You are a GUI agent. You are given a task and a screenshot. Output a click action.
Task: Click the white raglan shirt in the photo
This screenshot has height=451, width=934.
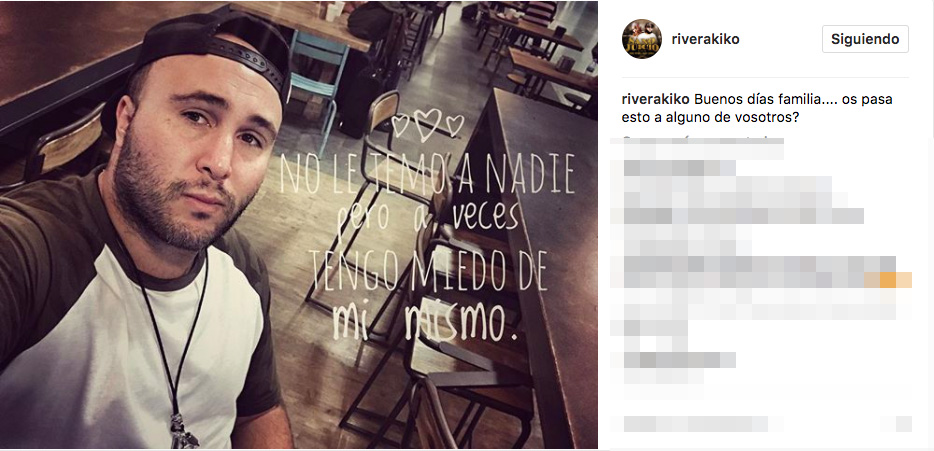pos(137,342)
